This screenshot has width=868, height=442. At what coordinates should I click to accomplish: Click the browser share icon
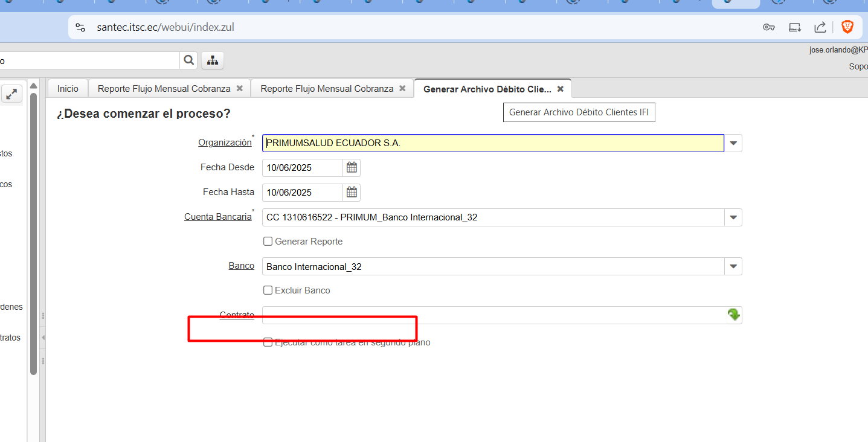point(820,27)
